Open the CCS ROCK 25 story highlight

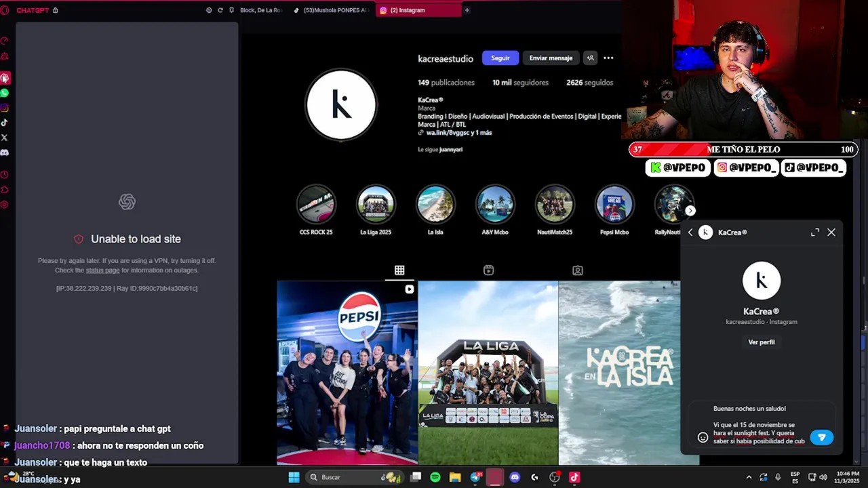(x=316, y=204)
